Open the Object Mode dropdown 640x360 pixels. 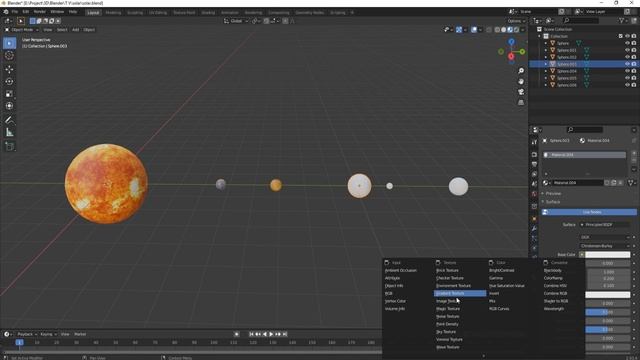click(22, 30)
